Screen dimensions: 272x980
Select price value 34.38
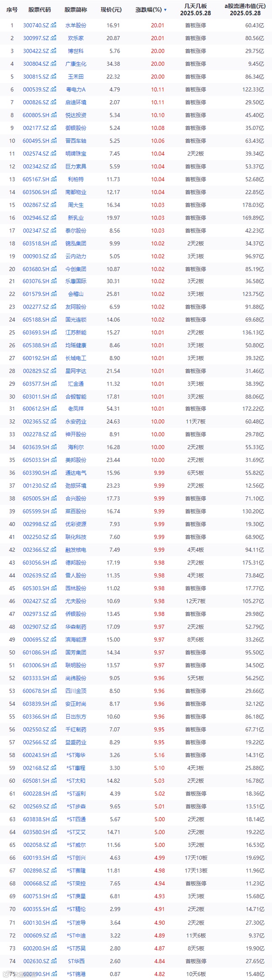coord(113,64)
